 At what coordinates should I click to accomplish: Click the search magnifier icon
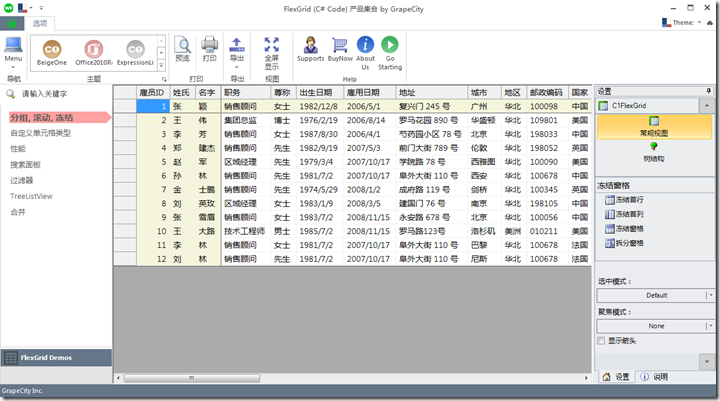pos(10,94)
